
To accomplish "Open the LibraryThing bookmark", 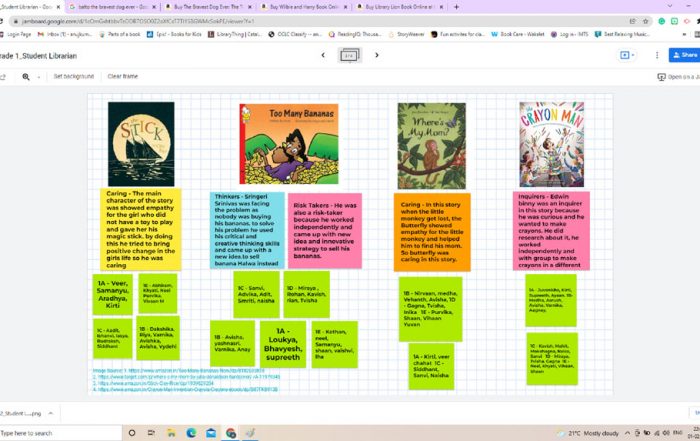I will (235, 34).
